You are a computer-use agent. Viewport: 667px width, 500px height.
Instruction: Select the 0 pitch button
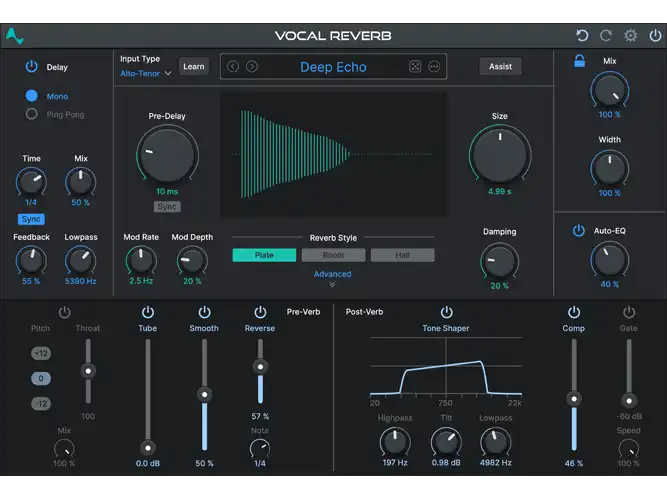pos(41,378)
